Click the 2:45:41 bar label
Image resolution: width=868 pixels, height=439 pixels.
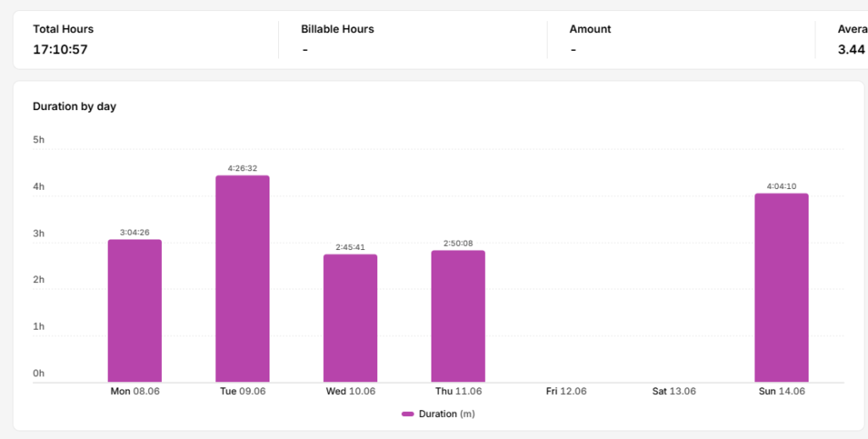[350, 247]
